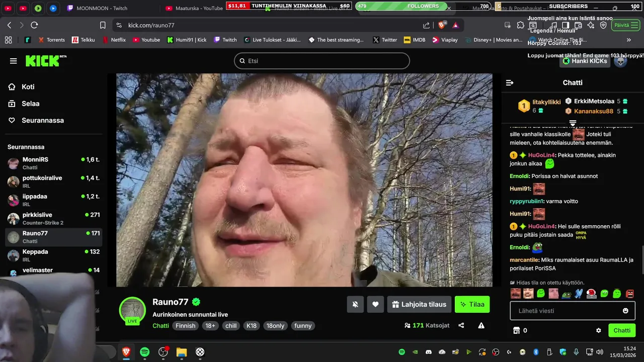Select the funny tag
This screenshot has height=362, width=644.
(x=303, y=326)
